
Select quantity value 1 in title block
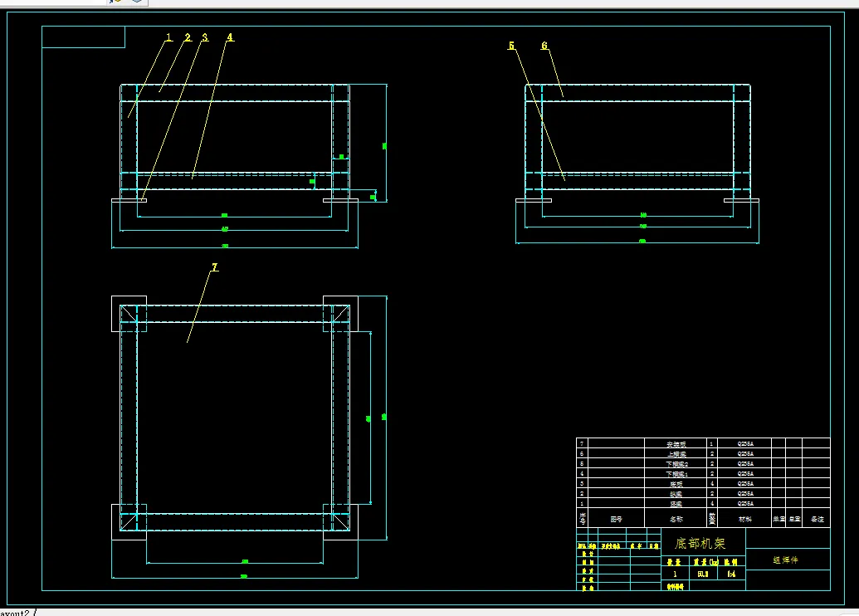(675, 574)
